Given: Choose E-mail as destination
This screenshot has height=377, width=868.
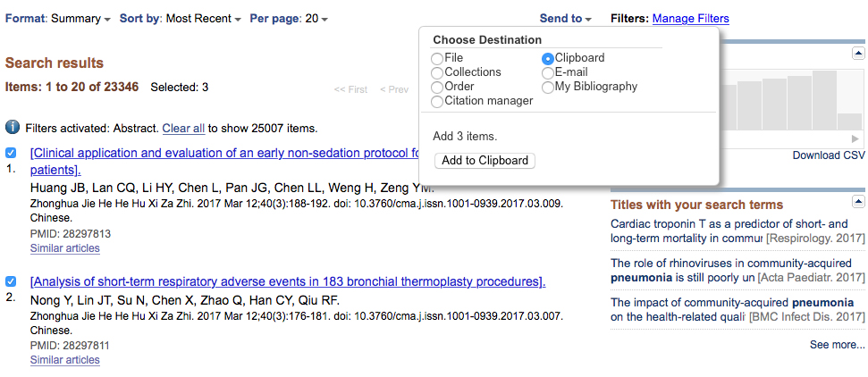Looking at the screenshot, I should 547,72.
